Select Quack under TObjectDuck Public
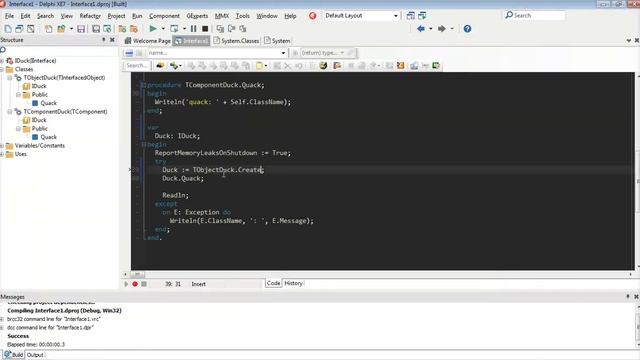 49,103
